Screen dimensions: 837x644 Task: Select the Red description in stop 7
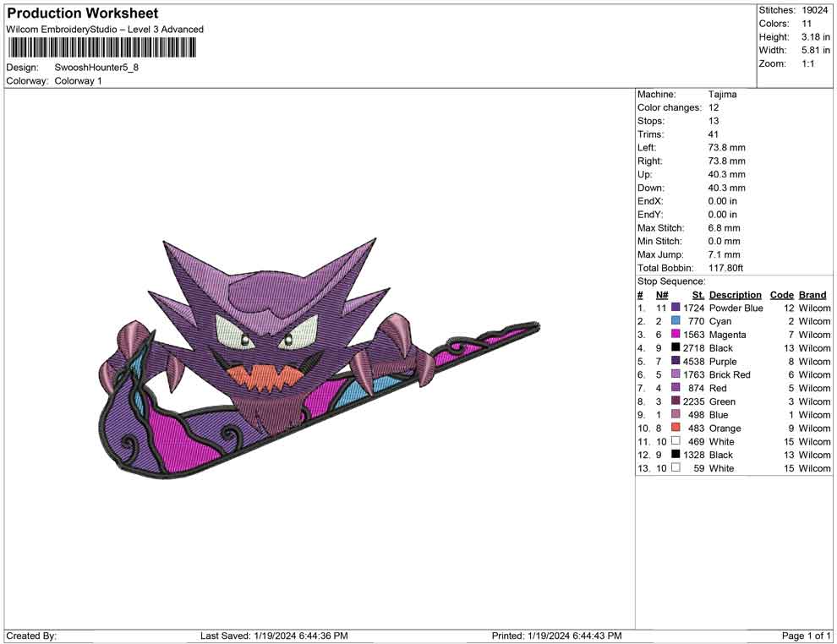pyautogui.click(x=718, y=388)
